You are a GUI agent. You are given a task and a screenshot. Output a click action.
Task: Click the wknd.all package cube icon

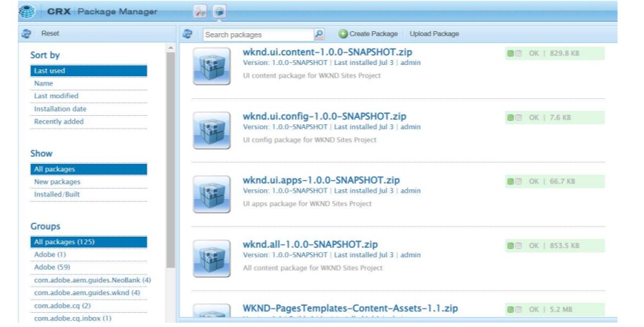212,258
